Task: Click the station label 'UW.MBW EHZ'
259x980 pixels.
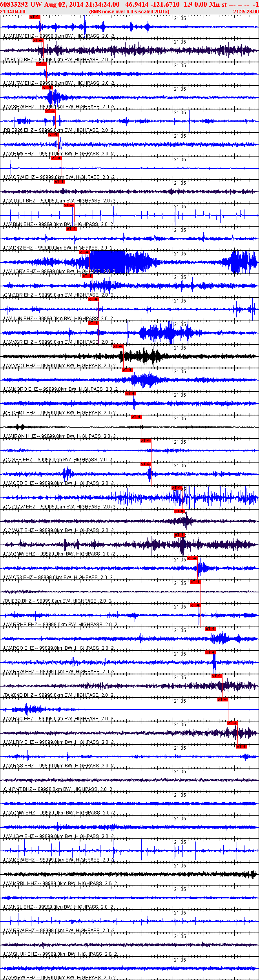Action: (19, 860)
